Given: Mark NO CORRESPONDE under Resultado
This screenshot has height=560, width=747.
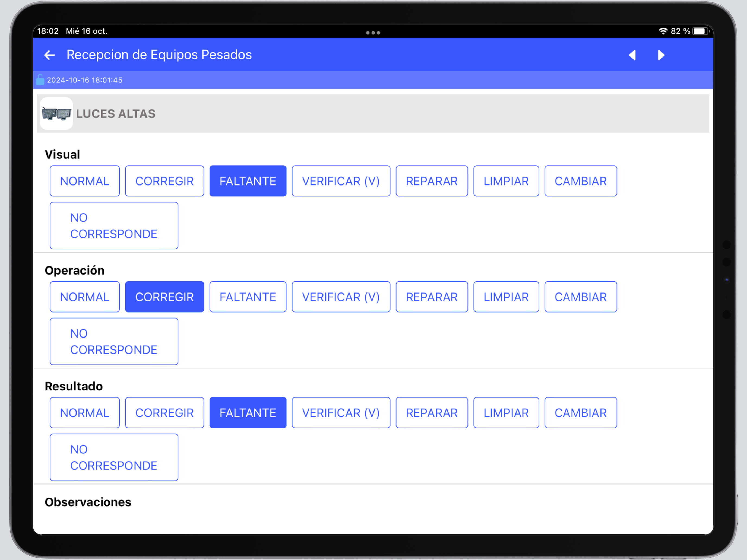Looking at the screenshot, I should (114, 457).
